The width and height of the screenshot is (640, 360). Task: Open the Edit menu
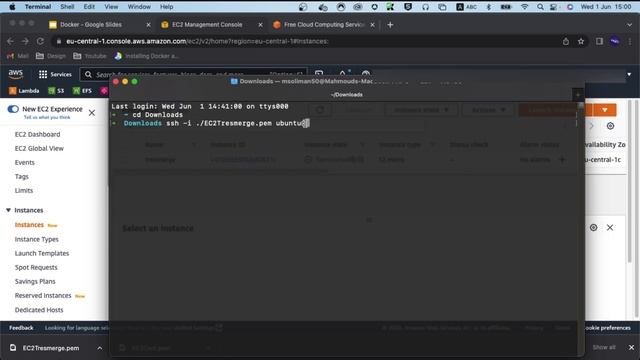pos(89,7)
